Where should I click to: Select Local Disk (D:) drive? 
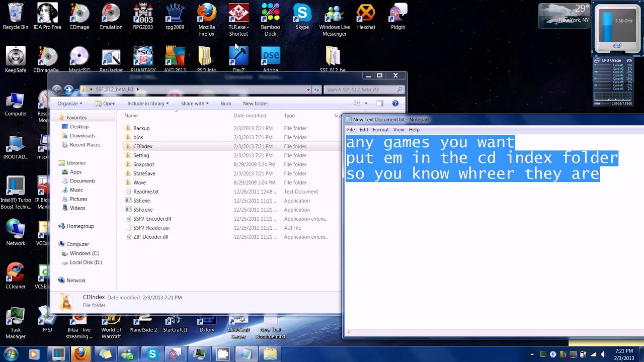86,262
